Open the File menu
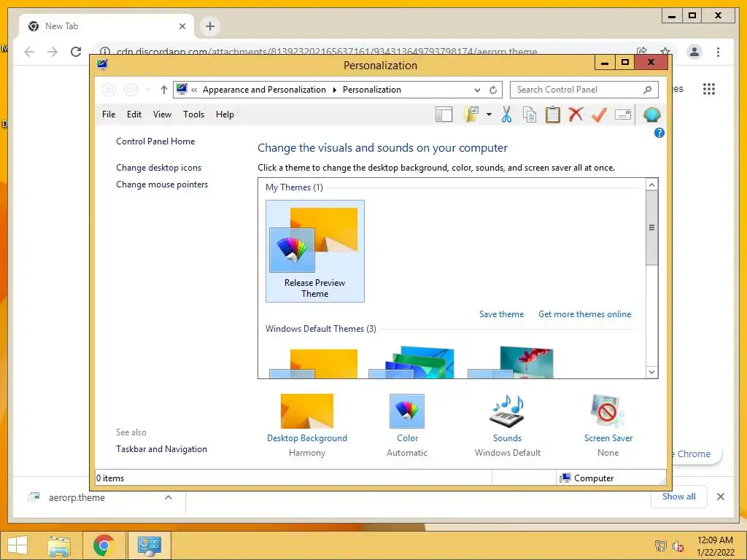This screenshot has height=560, width=747. (109, 114)
